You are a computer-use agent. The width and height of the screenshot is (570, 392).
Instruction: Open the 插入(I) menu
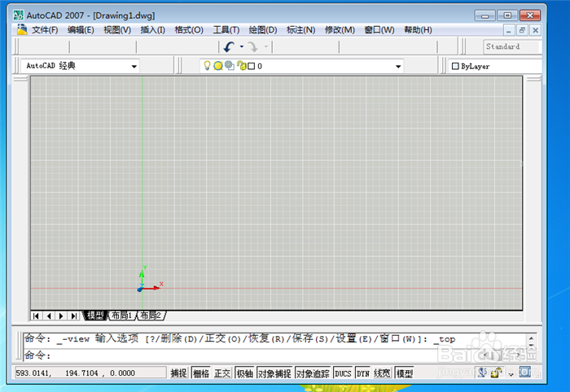coord(153,30)
